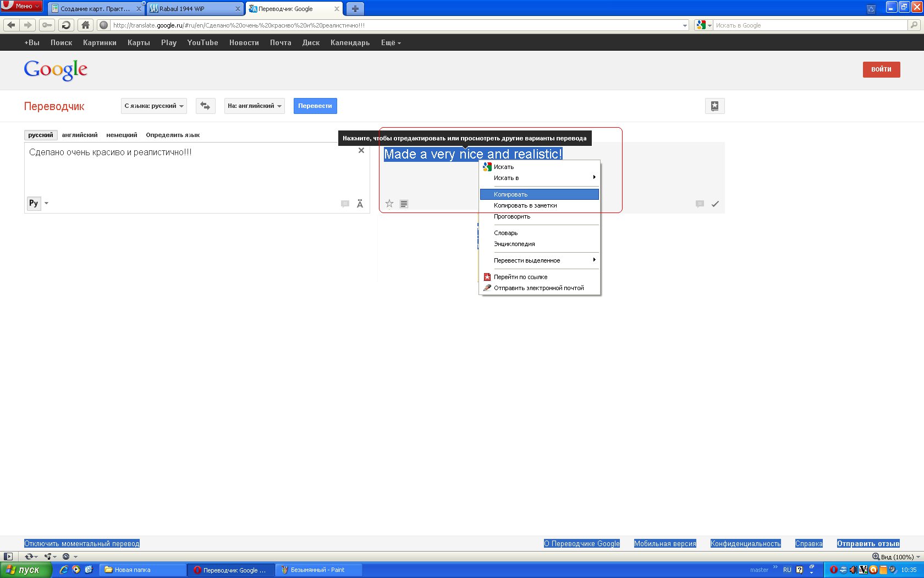
Task: Launch Internet Explorer from quick launch
Action: (x=64, y=570)
